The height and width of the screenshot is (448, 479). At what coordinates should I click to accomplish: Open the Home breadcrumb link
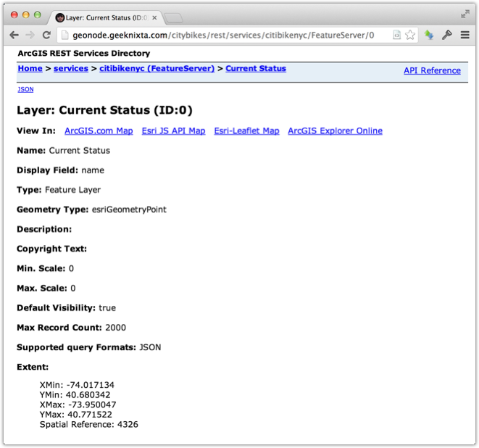[30, 68]
